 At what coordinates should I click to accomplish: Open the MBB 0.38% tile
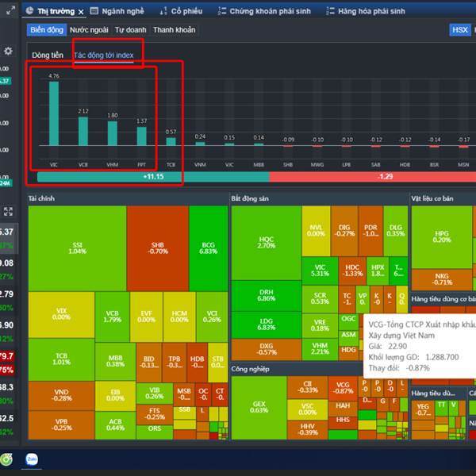click(115, 361)
